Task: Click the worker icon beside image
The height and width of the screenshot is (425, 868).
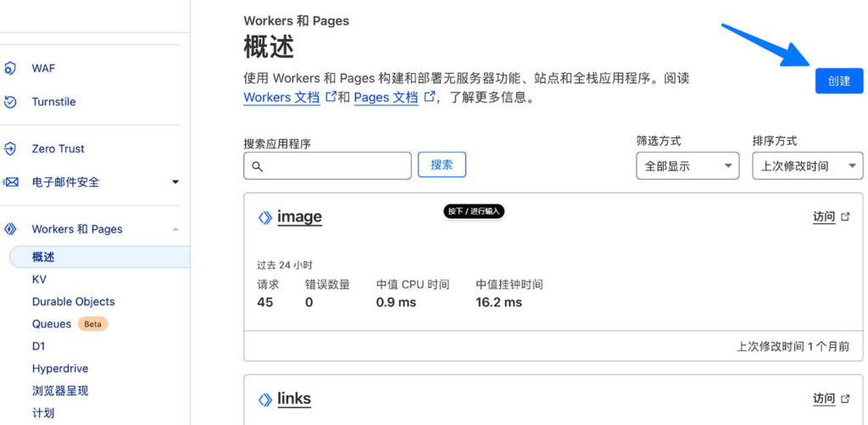Action: pyautogui.click(x=265, y=218)
